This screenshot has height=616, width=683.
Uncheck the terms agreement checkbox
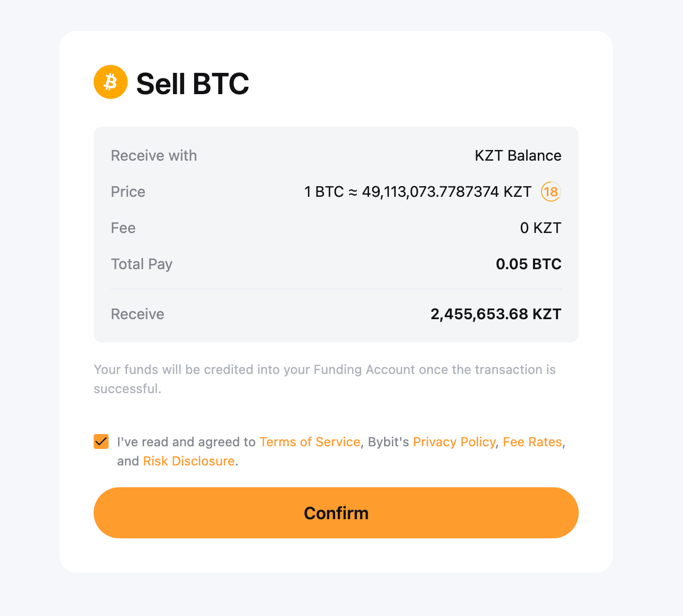tap(101, 442)
